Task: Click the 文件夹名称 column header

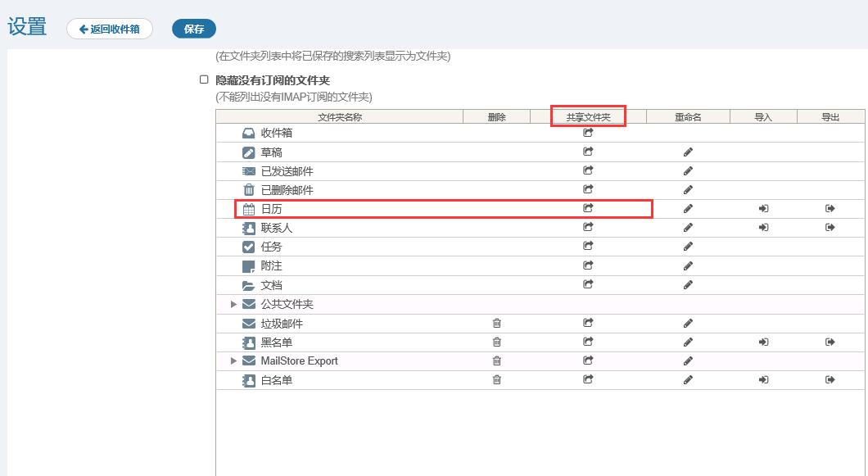Action: [x=340, y=117]
